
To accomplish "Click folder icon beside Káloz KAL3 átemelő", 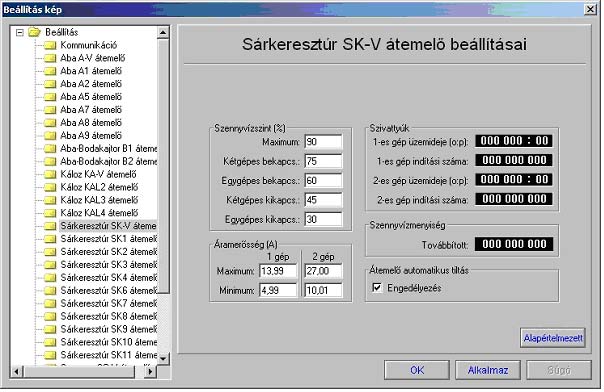I will click(50, 200).
